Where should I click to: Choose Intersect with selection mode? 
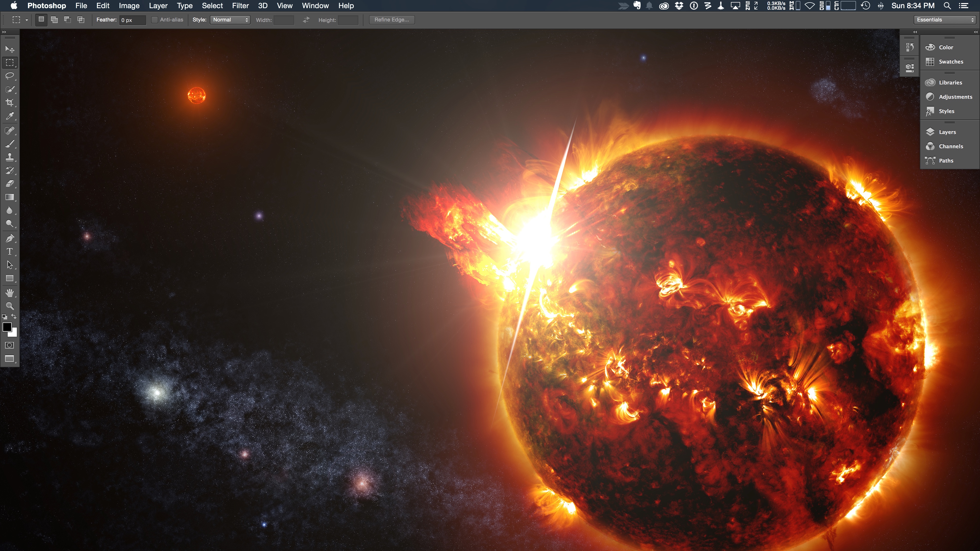(81, 19)
